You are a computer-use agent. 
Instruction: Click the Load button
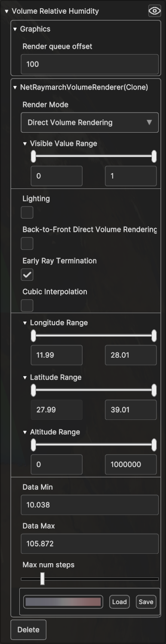(x=120, y=602)
